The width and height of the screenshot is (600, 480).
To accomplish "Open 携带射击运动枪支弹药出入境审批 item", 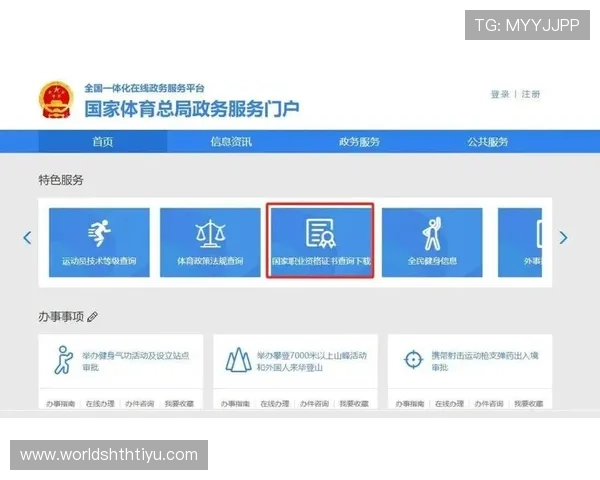I will click(x=485, y=361).
